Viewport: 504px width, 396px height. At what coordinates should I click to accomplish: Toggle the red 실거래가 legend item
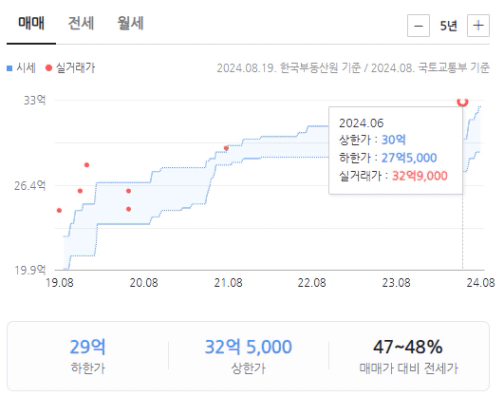tap(70, 68)
